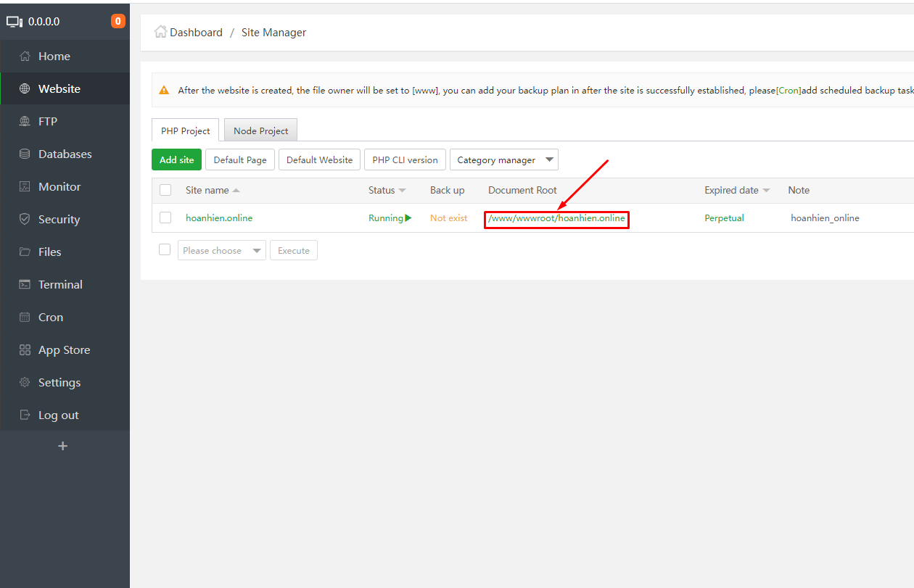This screenshot has width=914, height=588.
Task: Click the Monitor chart icon
Action: 25,186
